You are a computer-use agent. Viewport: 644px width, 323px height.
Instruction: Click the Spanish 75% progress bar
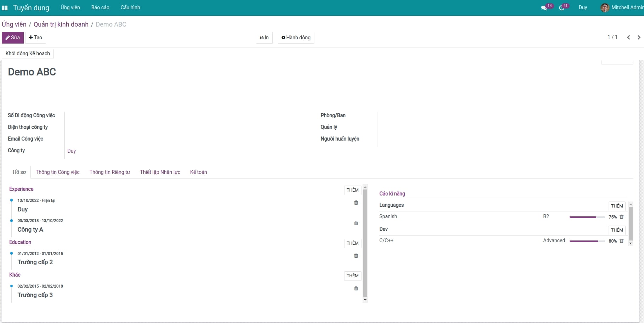coord(587,217)
